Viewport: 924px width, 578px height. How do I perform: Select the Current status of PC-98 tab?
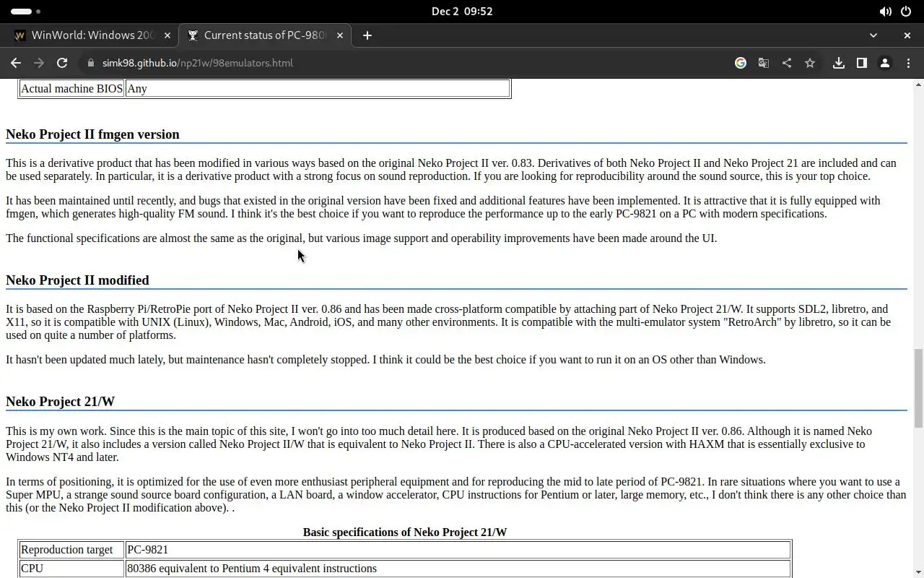[265, 35]
